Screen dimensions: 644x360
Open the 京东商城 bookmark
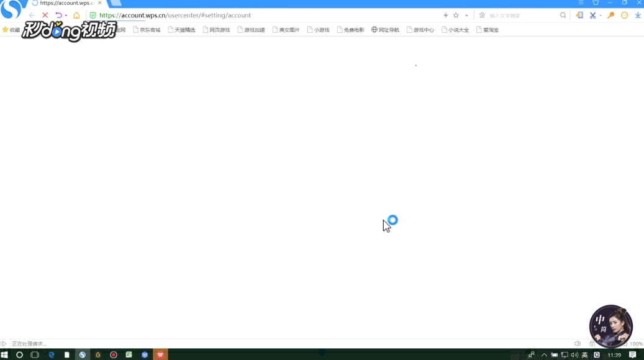click(x=147, y=30)
